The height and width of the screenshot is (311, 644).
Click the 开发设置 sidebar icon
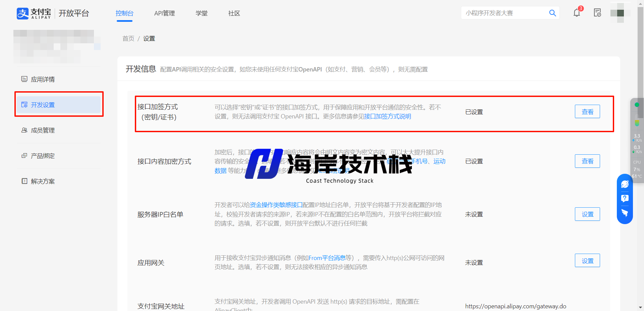[24, 105]
